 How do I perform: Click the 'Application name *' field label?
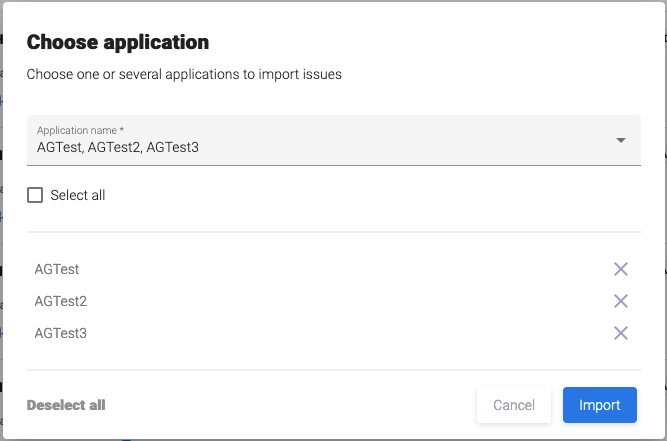(x=80, y=131)
